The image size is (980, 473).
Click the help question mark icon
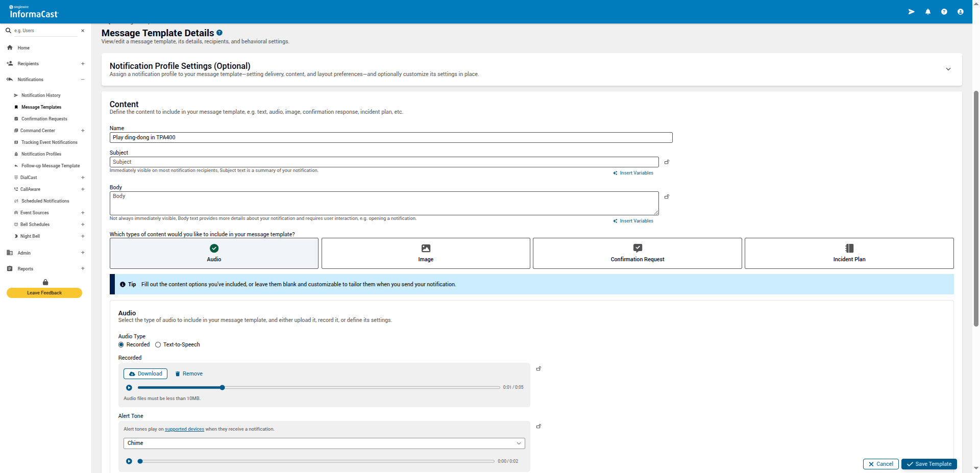tap(944, 11)
